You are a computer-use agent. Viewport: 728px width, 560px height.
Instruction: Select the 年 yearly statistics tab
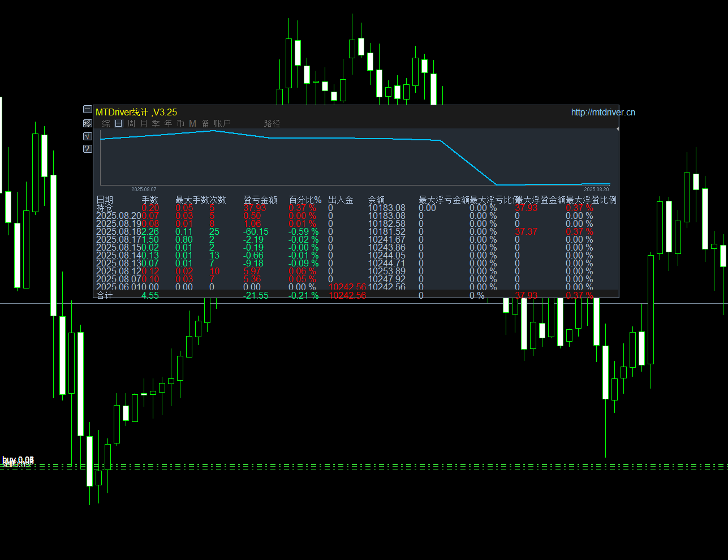point(168,123)
